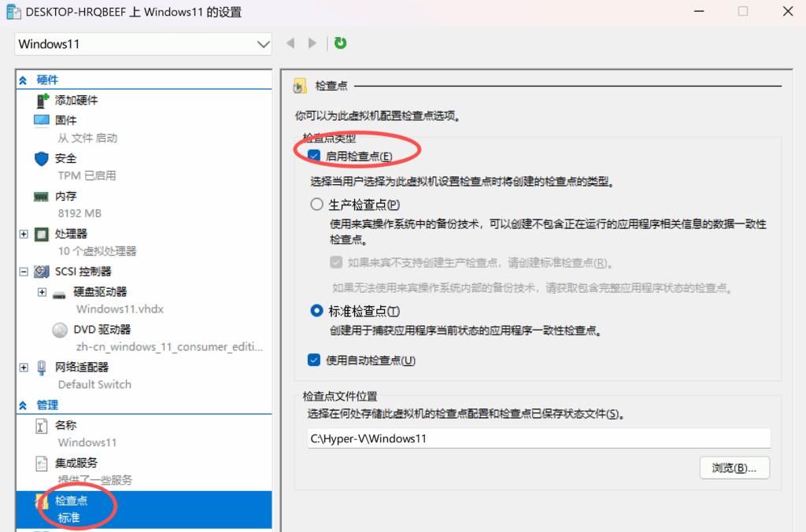The height and width of the screenshot is (532, 806).
Task: Select the 安全 security shield icon
Action: [42, 159]
